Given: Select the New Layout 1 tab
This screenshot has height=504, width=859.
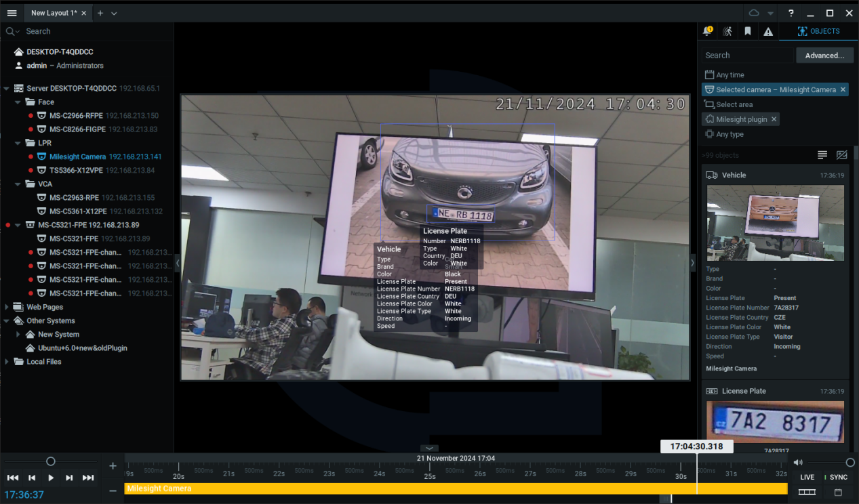Looking at the screenshot, I should (54, 13).
